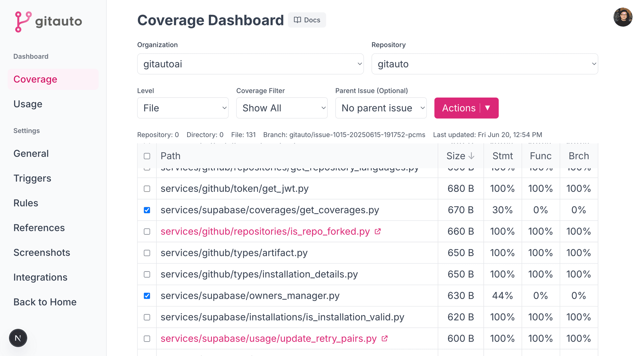Image resolution: width=644 pixels, height=356 pixels.
Task: Open the Rules settings page
Action: 26,203
